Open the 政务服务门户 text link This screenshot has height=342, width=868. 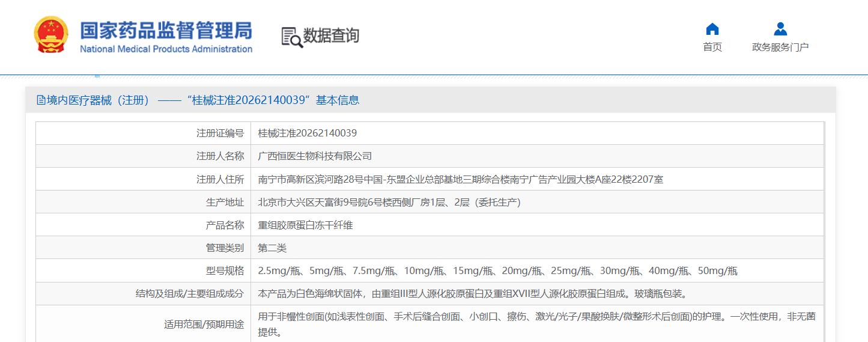click(x=780, y=47)
